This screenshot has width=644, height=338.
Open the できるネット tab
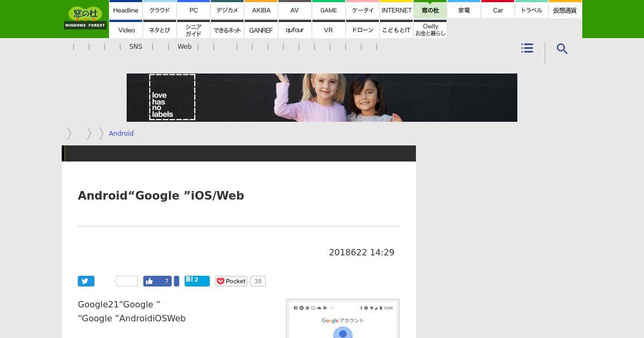(x=227, y=30)
